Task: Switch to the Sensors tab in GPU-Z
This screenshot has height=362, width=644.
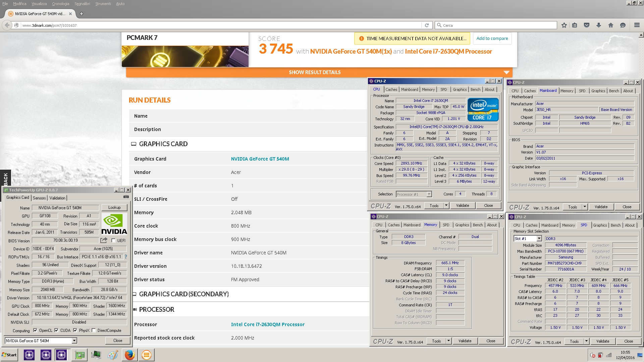Action: [x=39, y=198]
